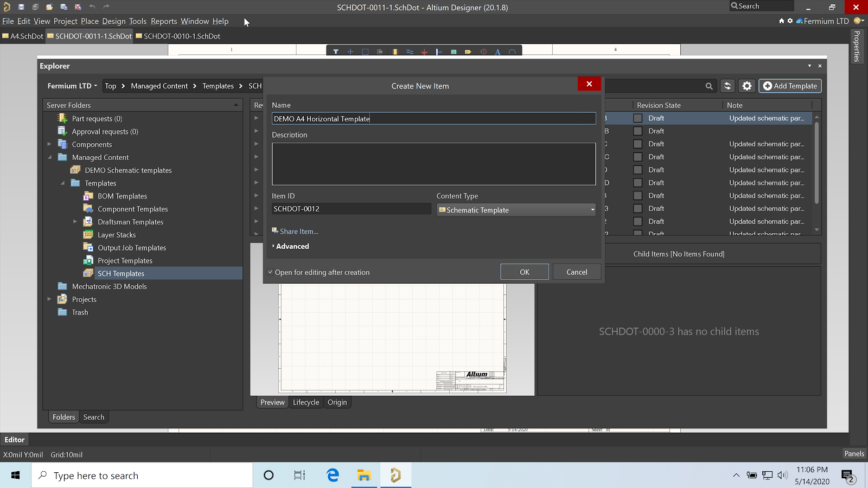Viewport: 868px width, 488px height.
Task: Close the Explorer panel with its x
Action: (820, 66)
